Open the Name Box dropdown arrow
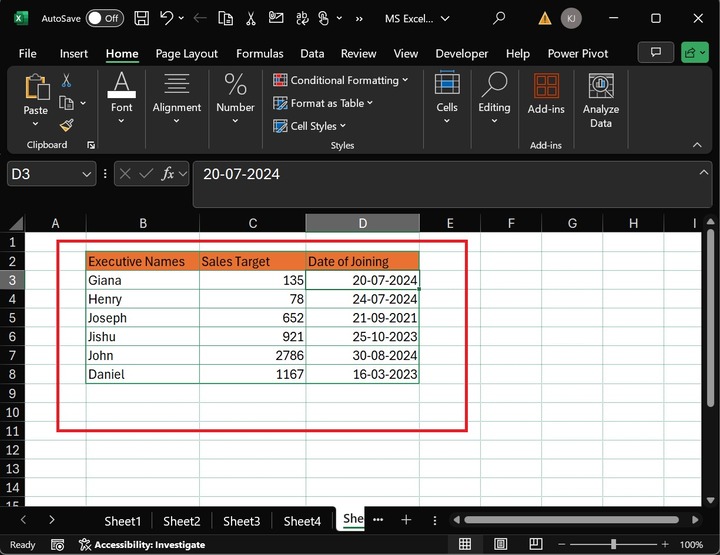The image size is (720, 555). tap(86, 174)
